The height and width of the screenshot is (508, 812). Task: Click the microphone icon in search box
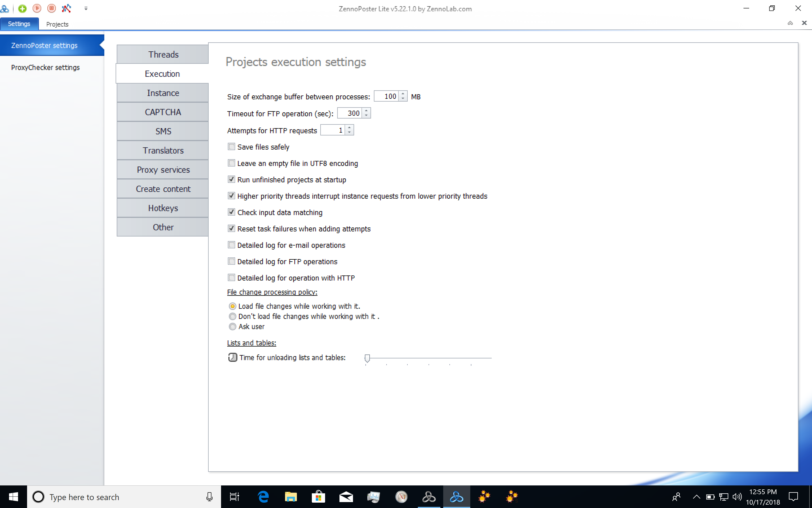click(x=209, y=497)
